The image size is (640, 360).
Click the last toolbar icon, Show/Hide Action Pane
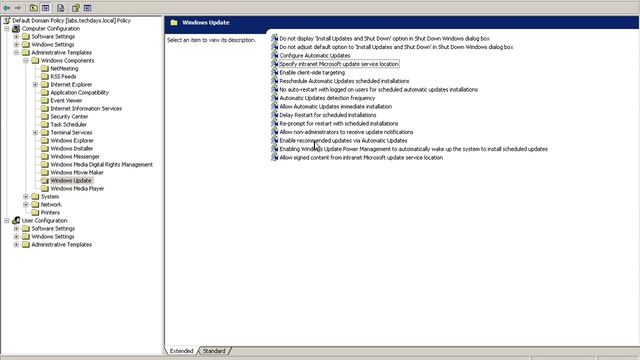point(87,8)
